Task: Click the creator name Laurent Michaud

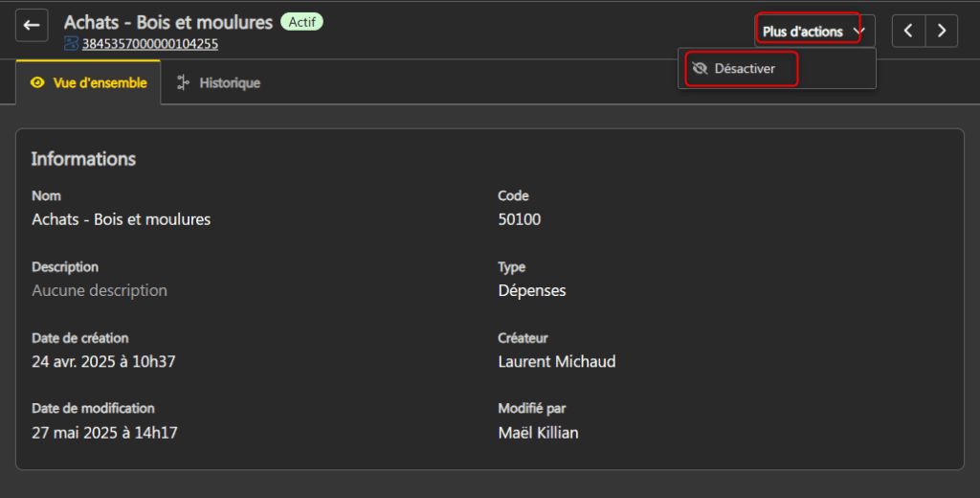Action: [556, 361]
